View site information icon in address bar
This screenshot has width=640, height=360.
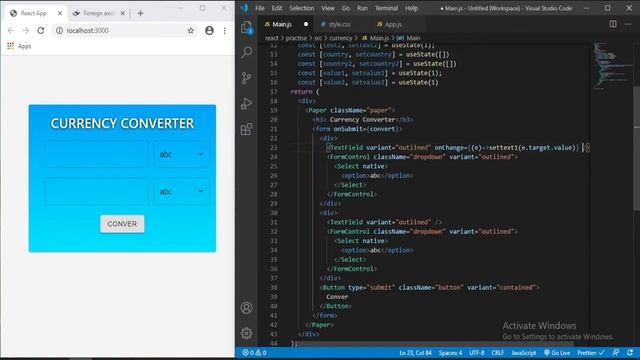pos(60,31)
